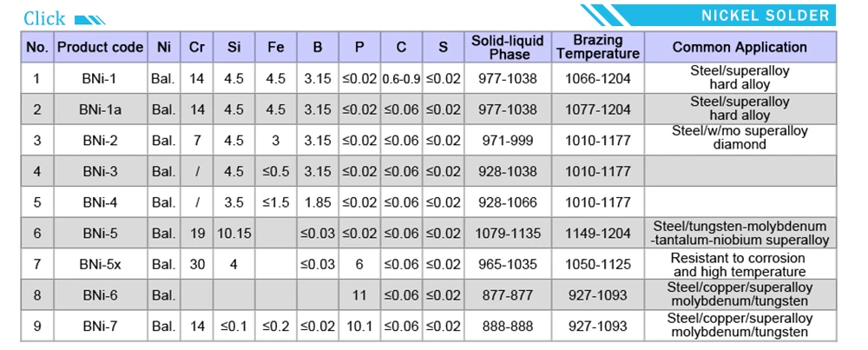Click the Cr value 30 for BNi-5x
The width and height of the screenshot is (868, 350).
click(196, 265)
